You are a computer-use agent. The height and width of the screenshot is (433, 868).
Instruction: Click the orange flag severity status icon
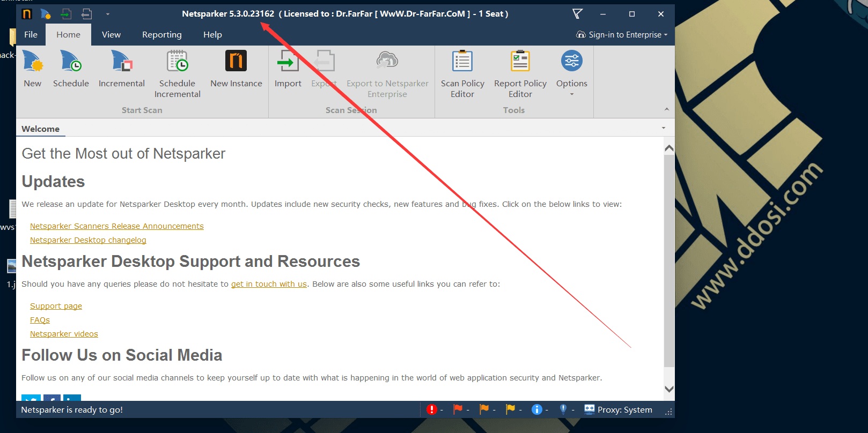[484, 409]
